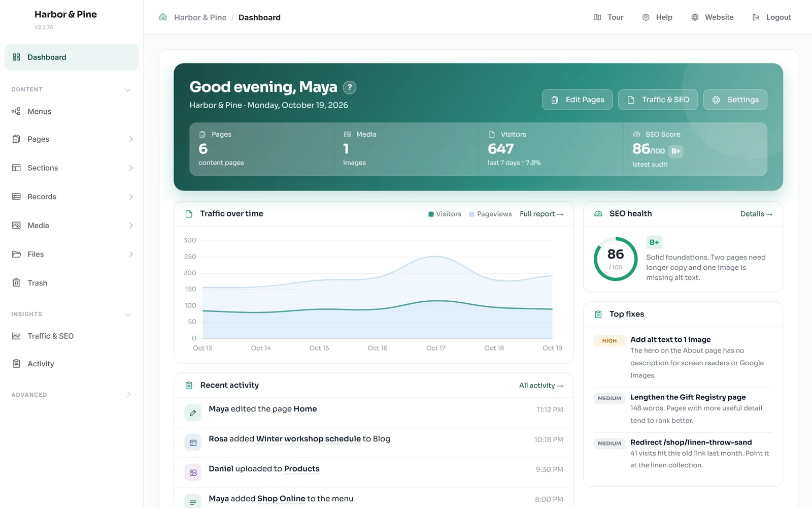Screen dimensions: 812x508
Task: Click the Menus sidebar icon
Action: tap(16, 111)
